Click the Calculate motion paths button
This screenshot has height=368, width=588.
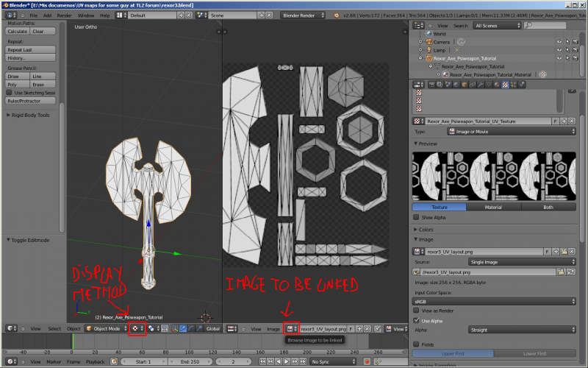18,32
